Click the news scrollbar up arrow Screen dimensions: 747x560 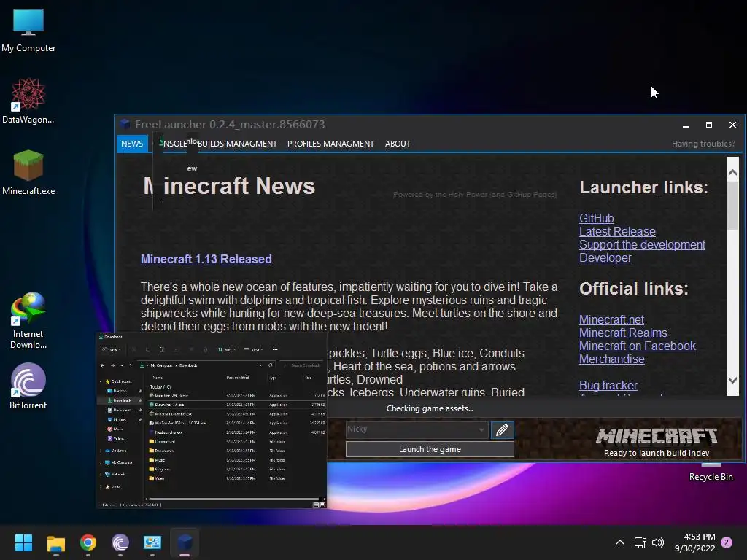732,173
